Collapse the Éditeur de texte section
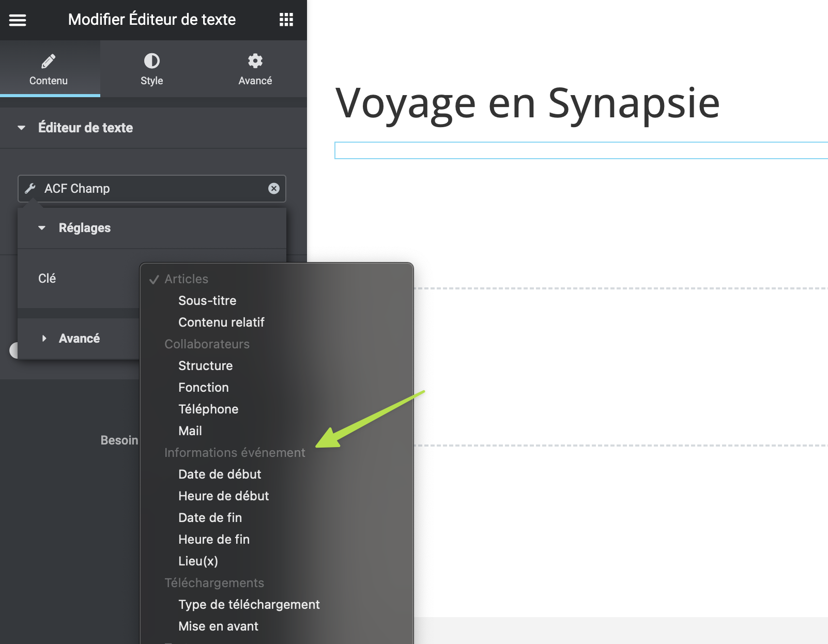Screen dimensions: 828x644 22,128
